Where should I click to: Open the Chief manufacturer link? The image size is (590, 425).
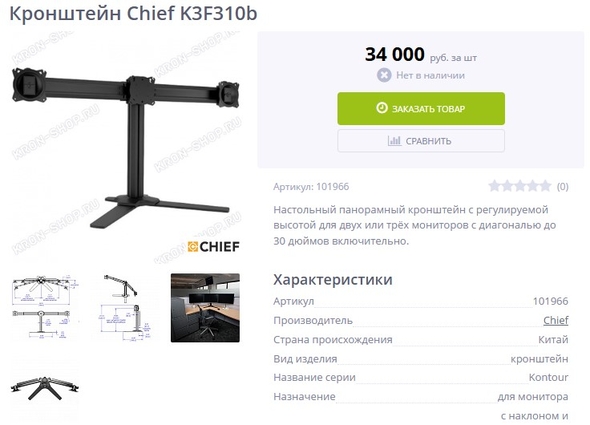555,320
